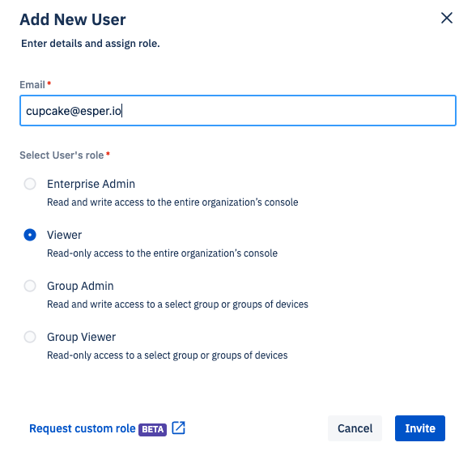Close the Add New User dialog
The image size is (476, 451).
pyautogui.click(x=447, y=18)
